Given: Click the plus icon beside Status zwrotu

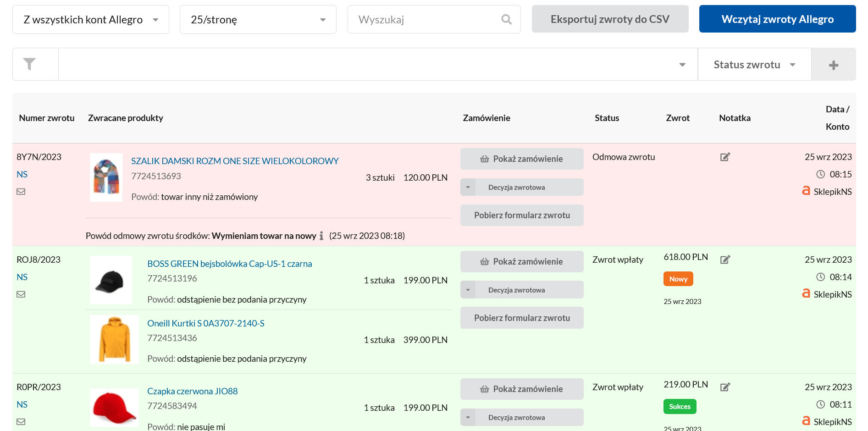Looking at the screenshot, I should coord(833,65).
